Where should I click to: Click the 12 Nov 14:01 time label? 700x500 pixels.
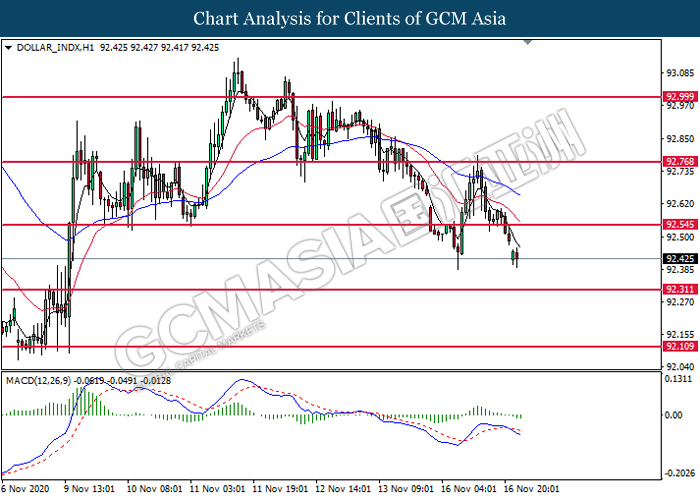click(x=343, y=489)
